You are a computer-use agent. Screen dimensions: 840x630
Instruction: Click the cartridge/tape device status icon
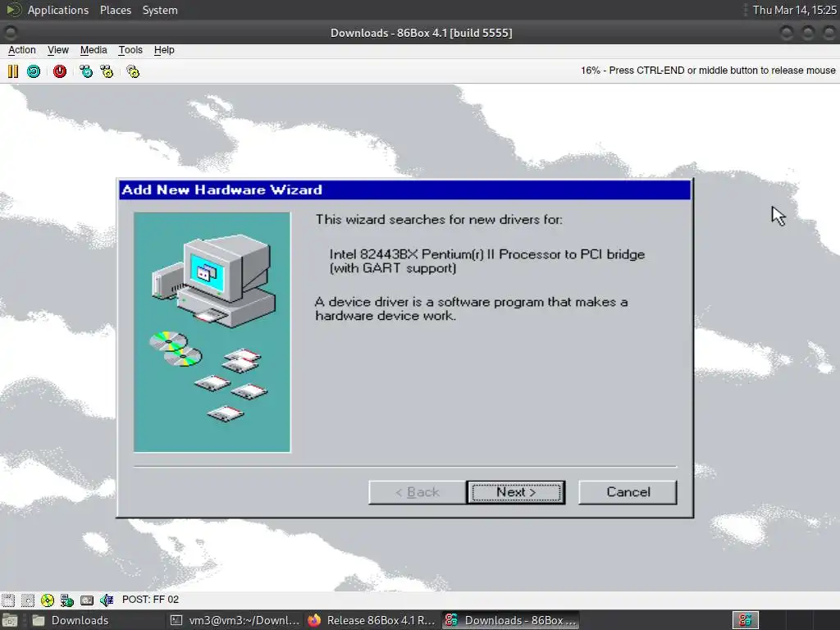tap(87, 600)
